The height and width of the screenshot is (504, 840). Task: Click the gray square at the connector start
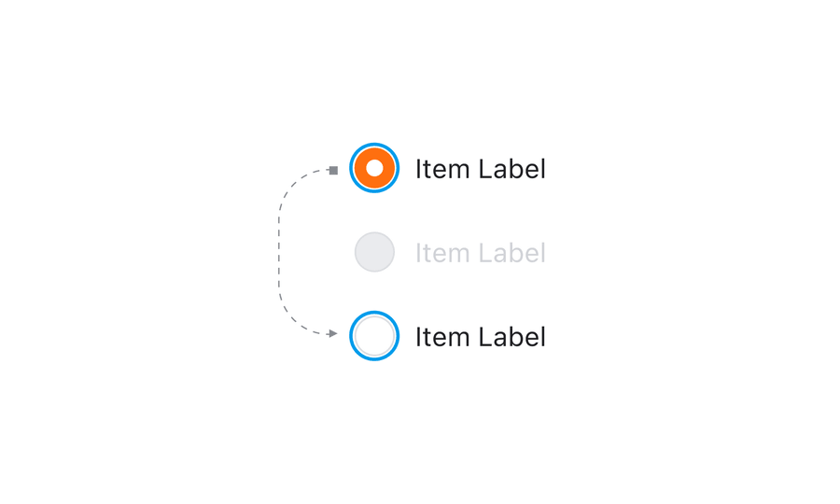tap(333, 170)
